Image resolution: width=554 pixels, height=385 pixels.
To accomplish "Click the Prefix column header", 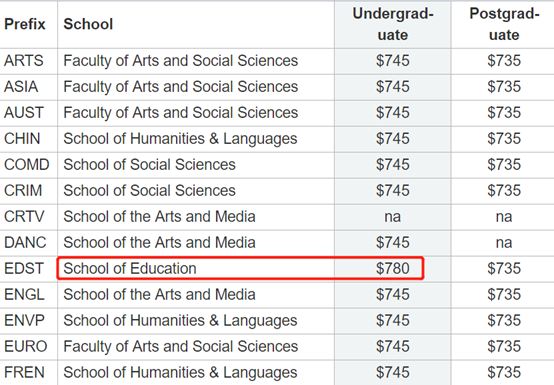I will 25,24.
